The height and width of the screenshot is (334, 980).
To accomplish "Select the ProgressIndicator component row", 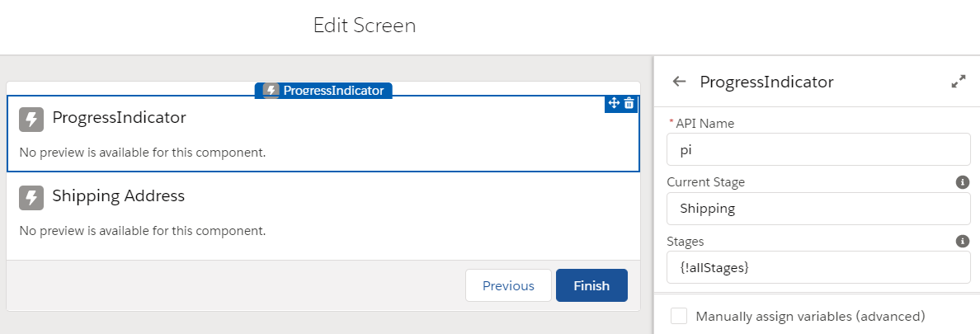I will point(323,134).
